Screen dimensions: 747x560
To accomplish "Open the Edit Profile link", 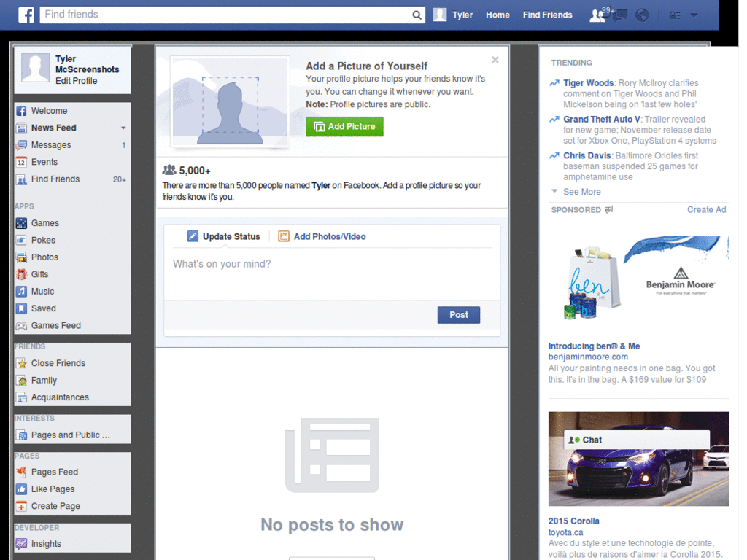I will tap(76, 81).
